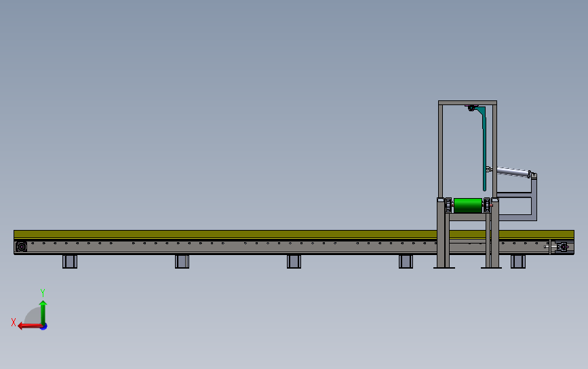588x369 pixels.
Task: Select the top crossbeam of the gantry frame
Action: coord(468,102)
